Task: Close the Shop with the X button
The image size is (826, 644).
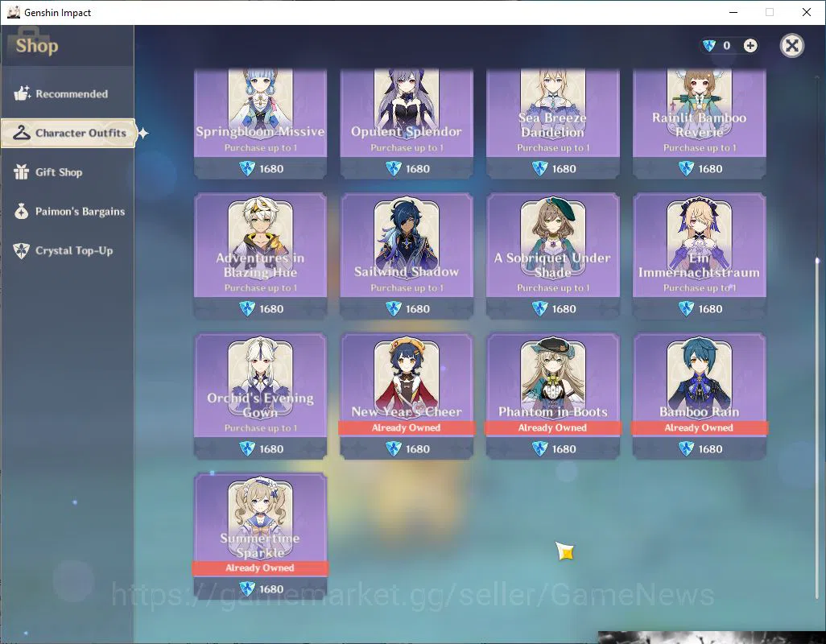Action: click(791, 46)
